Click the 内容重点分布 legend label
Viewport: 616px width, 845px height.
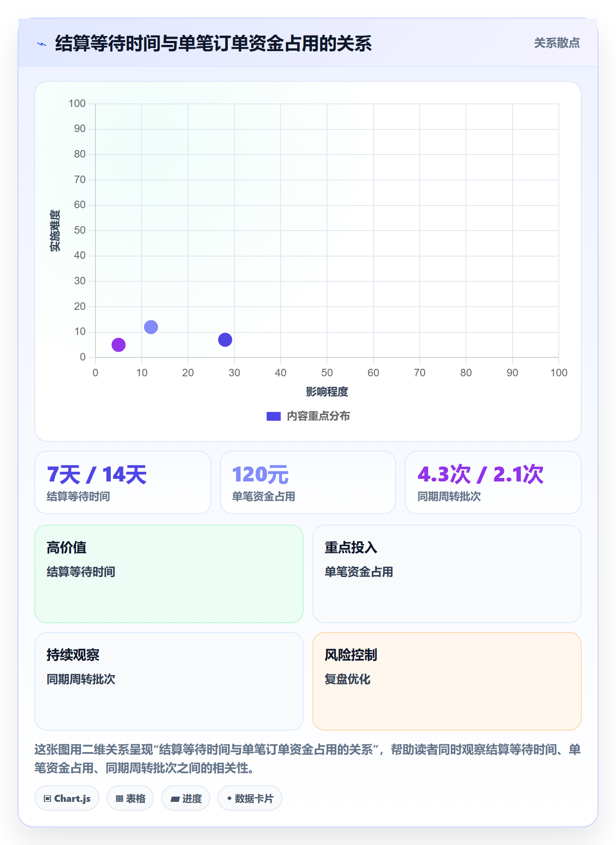pos(318,416)
